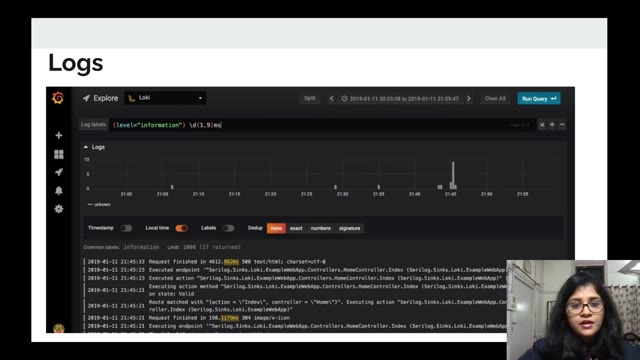The image size is (640, 360).
Task: Shift time range forward with right chevron
Action: 469,98
